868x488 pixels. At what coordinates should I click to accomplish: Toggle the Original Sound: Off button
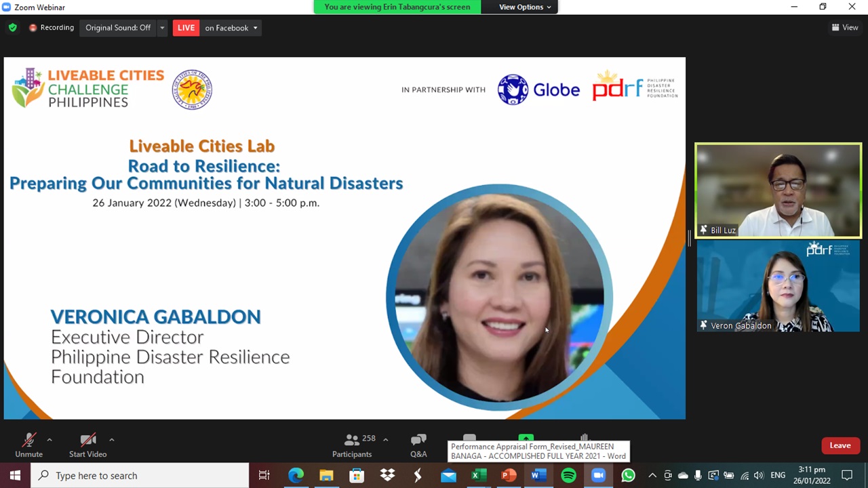point(118,28)
